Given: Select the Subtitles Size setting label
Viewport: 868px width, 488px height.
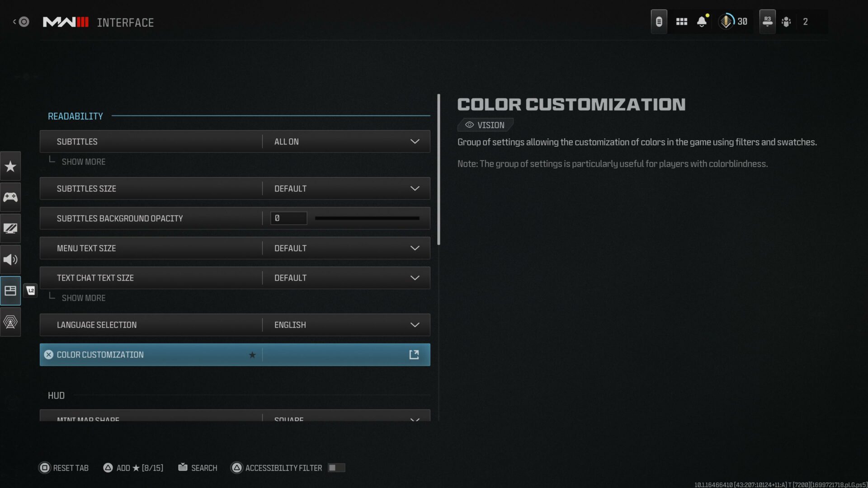Looking at the screenshot, I should pos(86,188).
